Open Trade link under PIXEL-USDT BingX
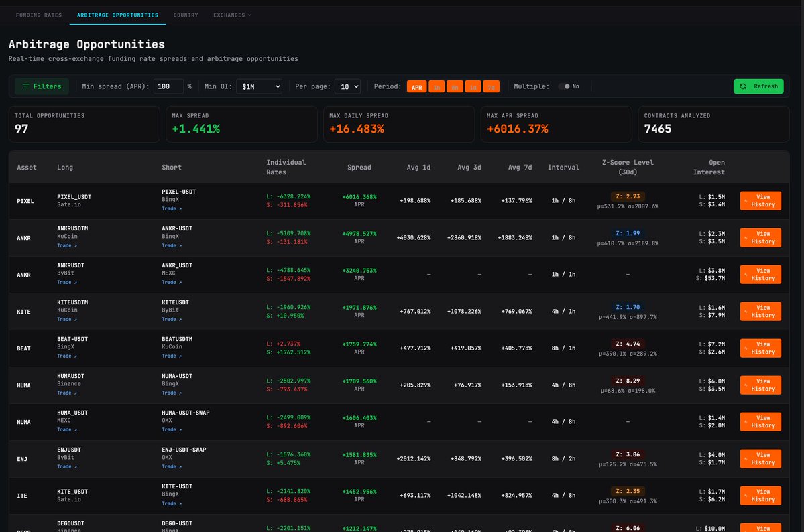The width and height of the screenshot is (804, 532). [171, 208]
